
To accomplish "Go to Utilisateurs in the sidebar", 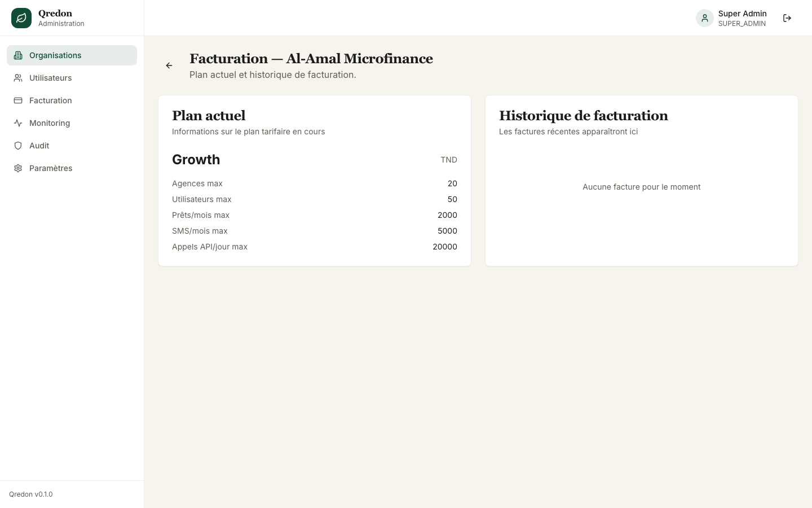I will 72,78.
